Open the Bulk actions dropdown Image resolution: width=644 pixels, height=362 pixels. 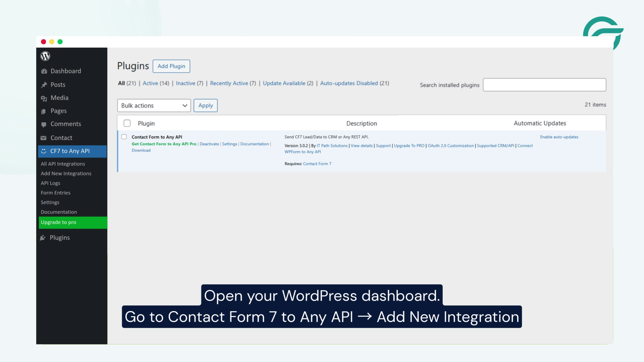(x=154, y=105)
